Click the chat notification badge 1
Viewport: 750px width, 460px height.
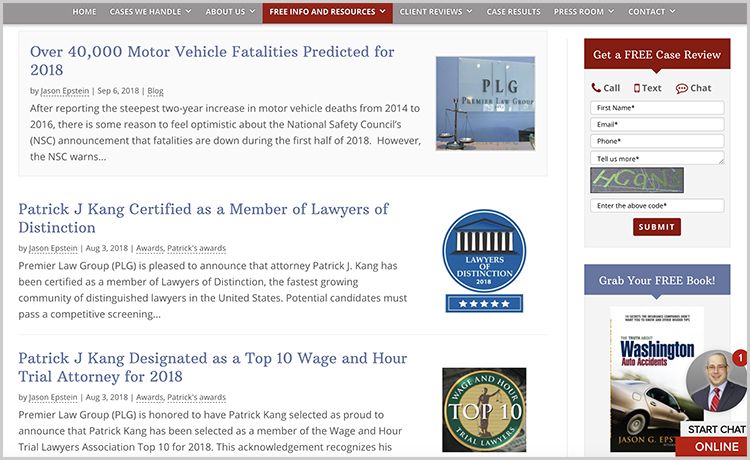pos(740,357)
